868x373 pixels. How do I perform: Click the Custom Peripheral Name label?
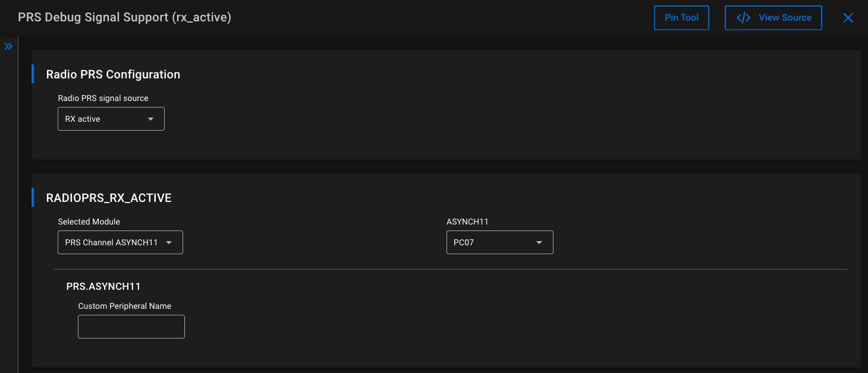click(x=125, y=306)
